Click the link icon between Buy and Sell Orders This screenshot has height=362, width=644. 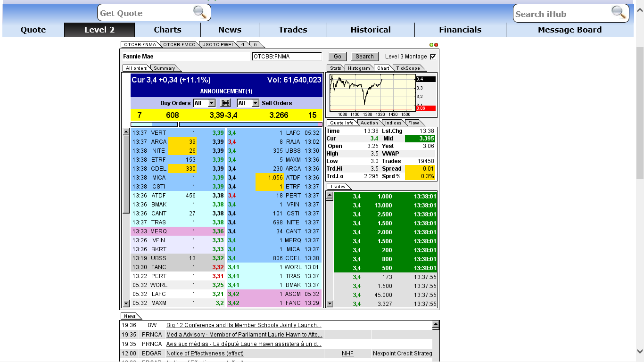pos(225,103)
